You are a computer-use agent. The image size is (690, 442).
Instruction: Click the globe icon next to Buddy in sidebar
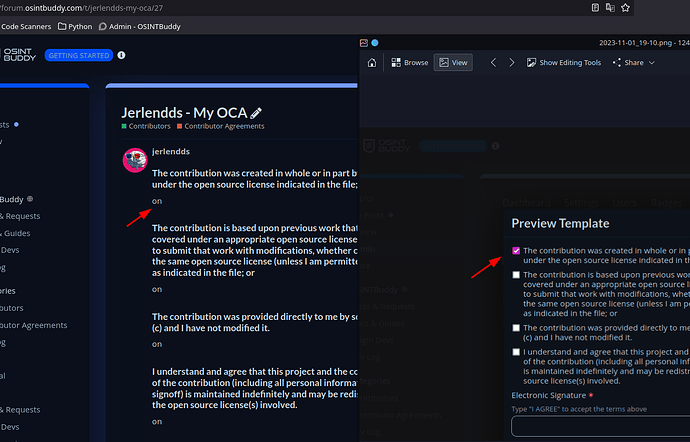[30, 199]
